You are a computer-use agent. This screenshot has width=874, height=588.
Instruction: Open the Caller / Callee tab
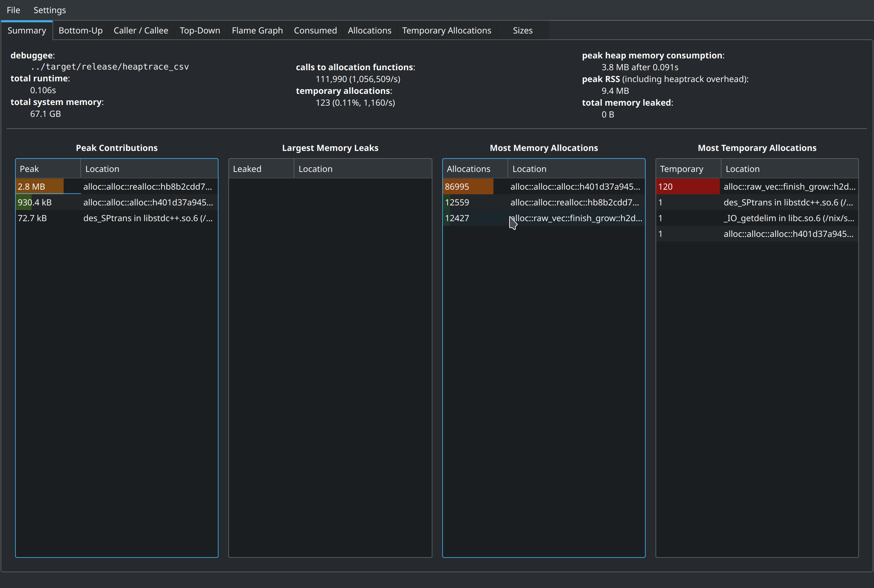[x=140, y=30]
